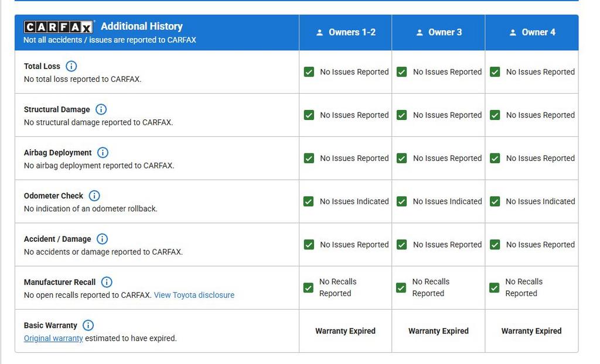Click the Manufacturer Recall row title

[x=60, y=282]
